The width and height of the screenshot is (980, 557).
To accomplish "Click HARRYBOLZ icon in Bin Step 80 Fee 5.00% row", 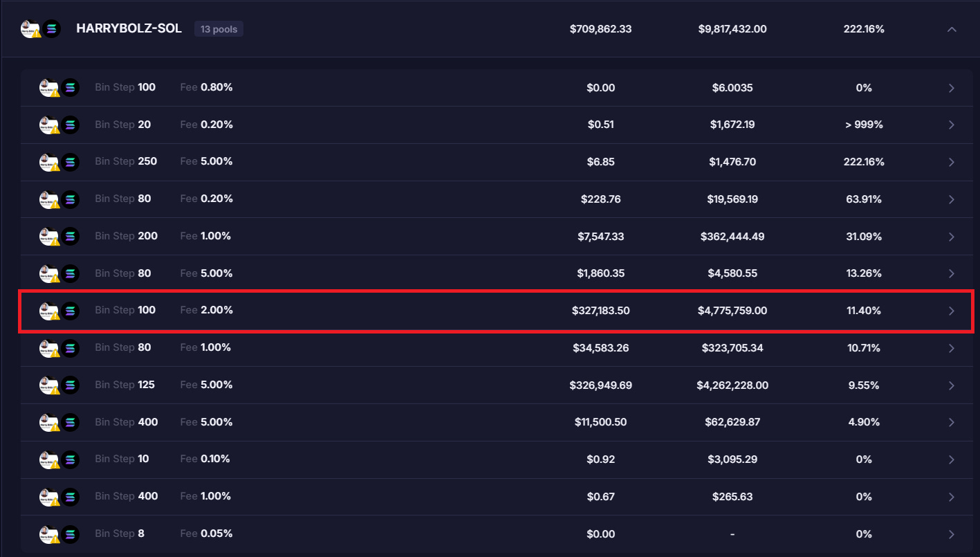I will pyautogui.click(x=48, y=274).
